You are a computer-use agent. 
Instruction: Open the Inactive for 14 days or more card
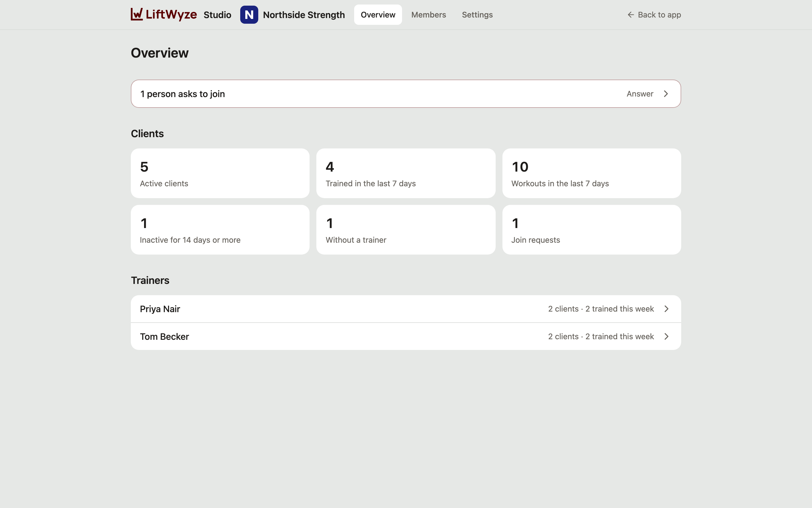(x=220, y=230)
